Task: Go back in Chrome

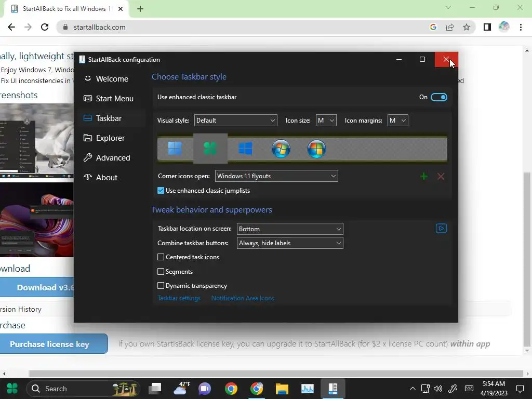Action: [11, 27]
